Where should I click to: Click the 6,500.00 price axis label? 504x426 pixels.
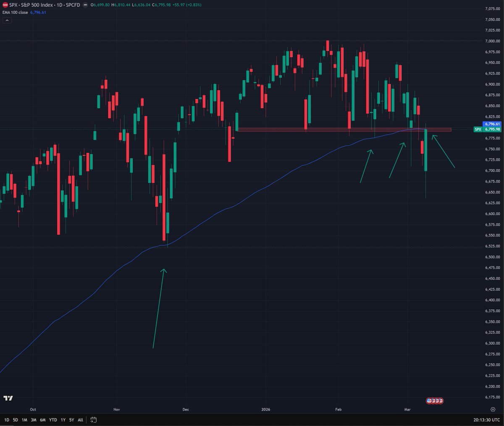[x=492, y=257]
